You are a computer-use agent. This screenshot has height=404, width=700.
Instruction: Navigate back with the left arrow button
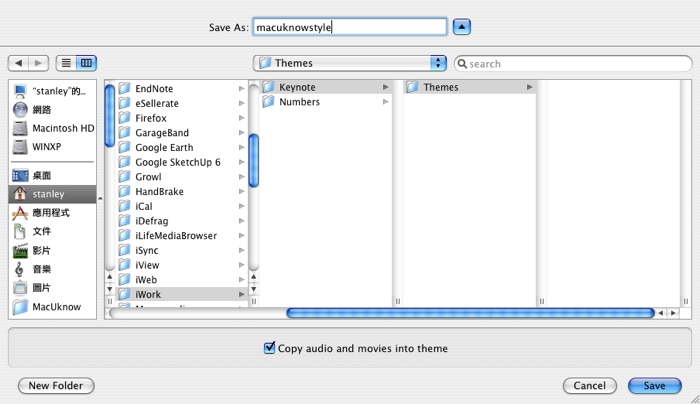click(x=18, y=63)
